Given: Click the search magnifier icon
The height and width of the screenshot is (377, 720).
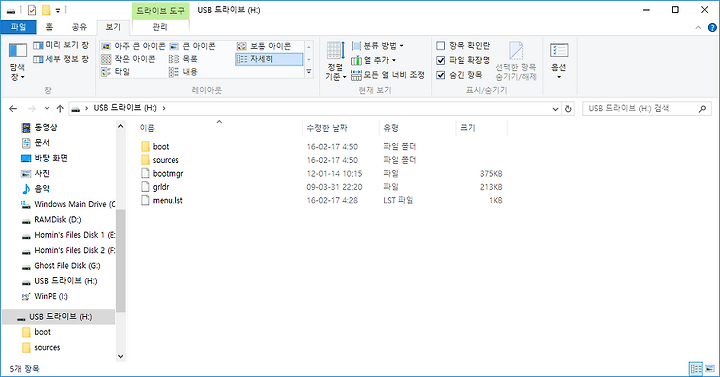Looking at the screenshot, I should 702,109.
